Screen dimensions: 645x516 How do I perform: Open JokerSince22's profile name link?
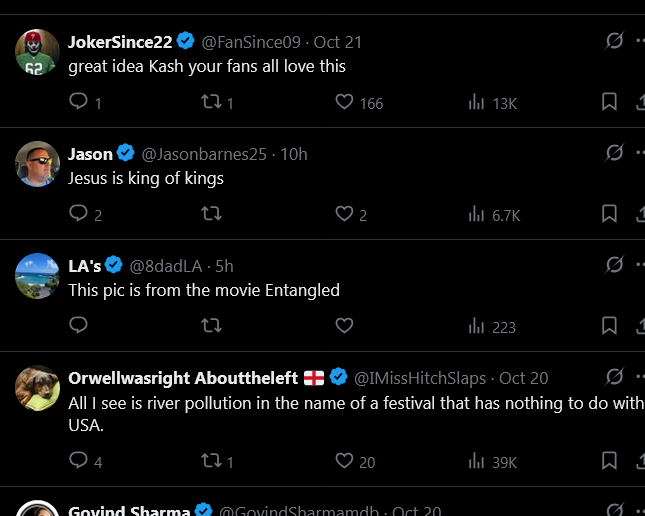(120, 42)
